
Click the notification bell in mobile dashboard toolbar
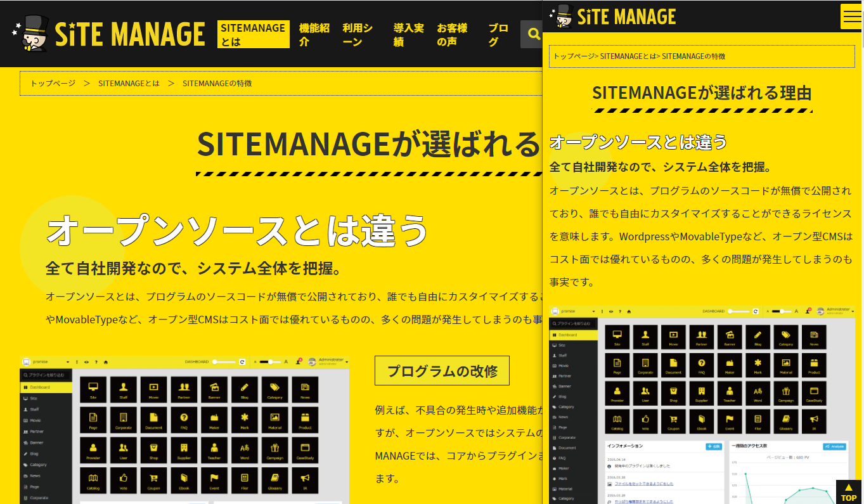point(808,311)
